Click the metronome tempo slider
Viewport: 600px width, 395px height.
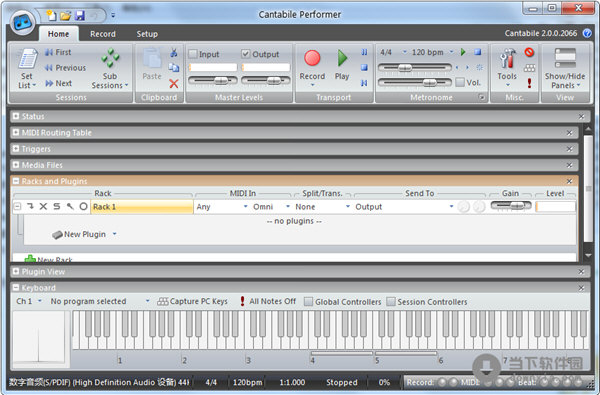pyautogui.click(x=415, y=68)
